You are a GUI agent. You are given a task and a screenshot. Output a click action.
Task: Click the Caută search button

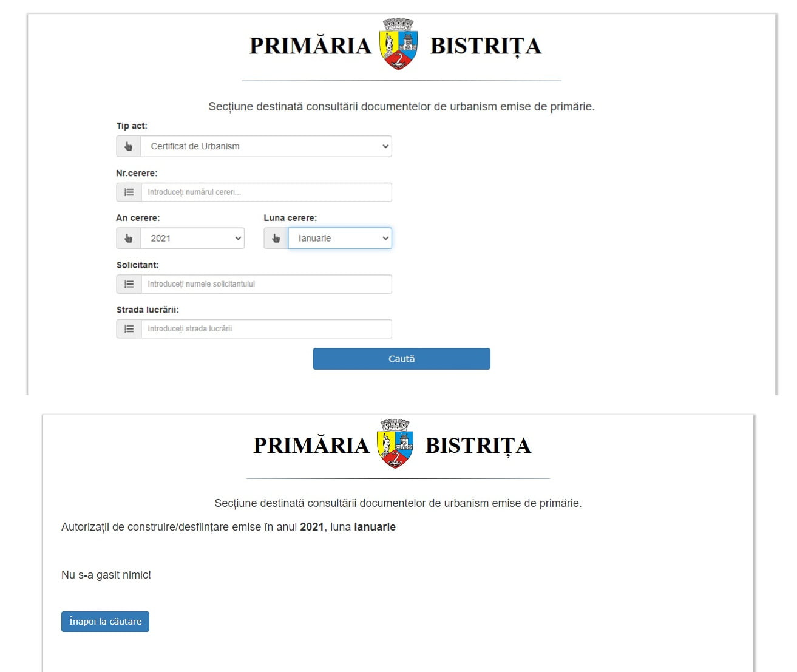(401, 359)
